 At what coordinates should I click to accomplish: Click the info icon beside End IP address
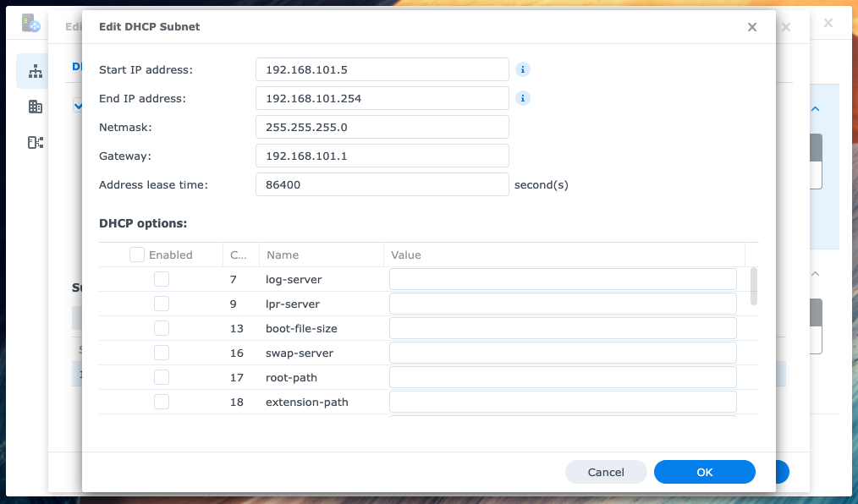[522, 98]
